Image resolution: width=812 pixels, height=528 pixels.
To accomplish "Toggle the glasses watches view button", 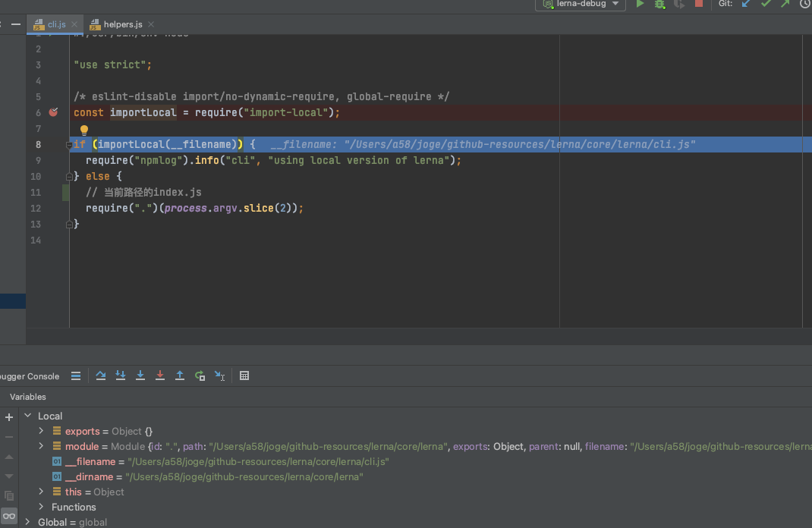I will (x=9, y=516).
